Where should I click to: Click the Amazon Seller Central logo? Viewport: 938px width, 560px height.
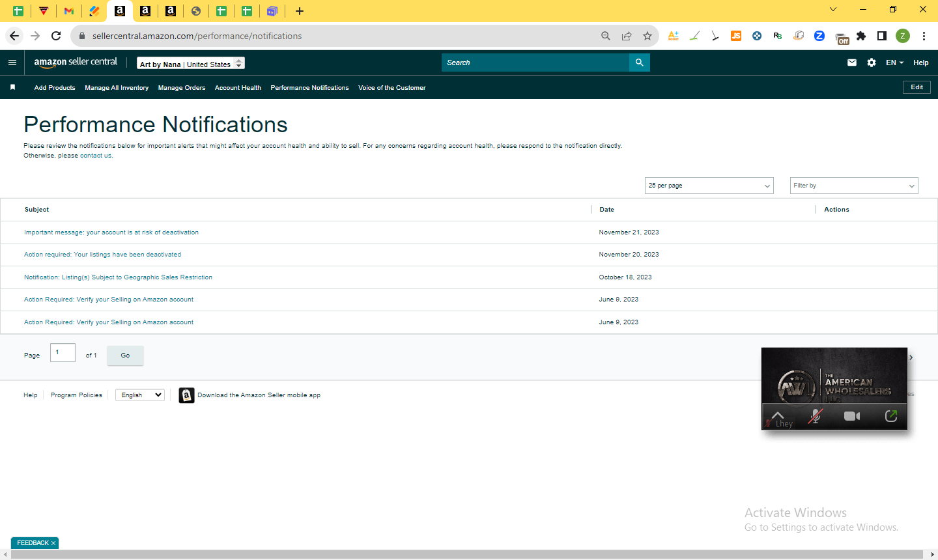pos(76,62)
